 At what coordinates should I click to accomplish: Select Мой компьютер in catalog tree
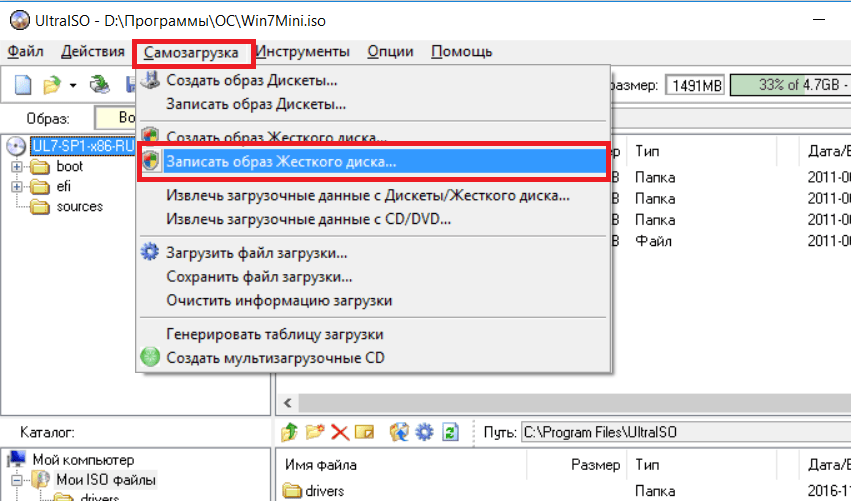83,460
